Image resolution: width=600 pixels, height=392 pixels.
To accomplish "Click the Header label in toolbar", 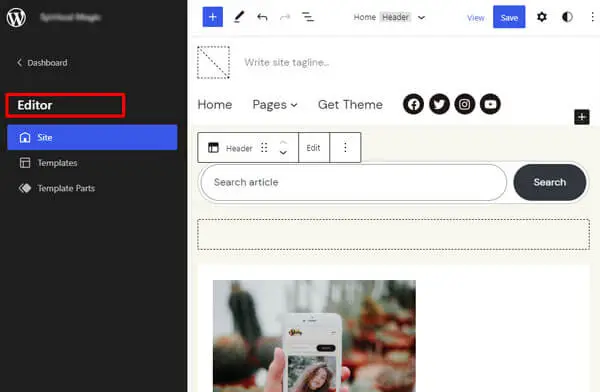I will (x=239, y=148).
